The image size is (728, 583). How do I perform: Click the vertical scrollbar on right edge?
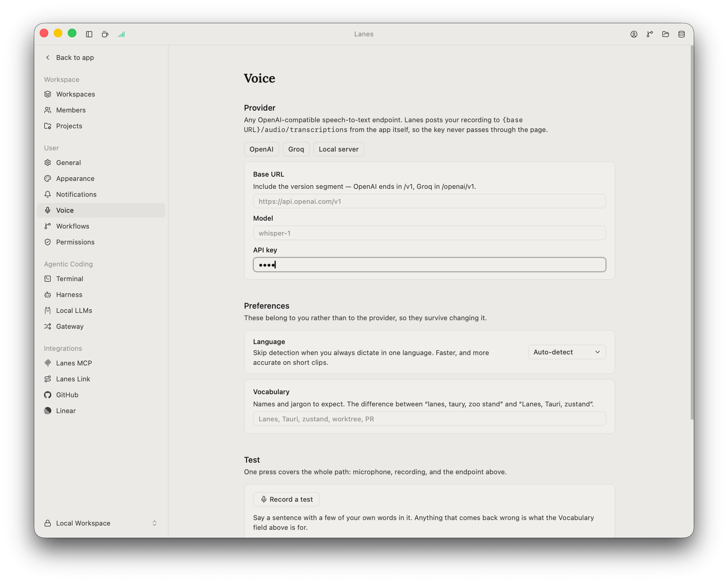point(692,233)
